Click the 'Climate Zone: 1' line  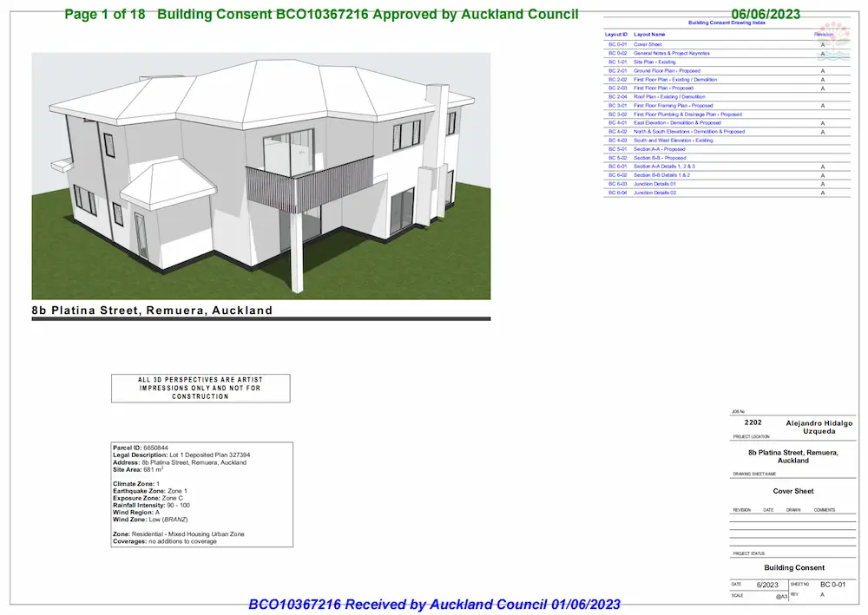pos(136,484)
